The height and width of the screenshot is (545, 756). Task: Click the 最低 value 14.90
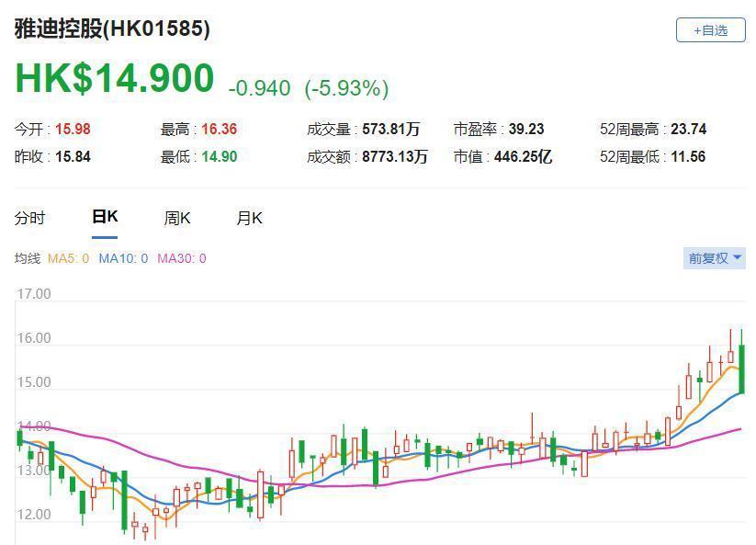[220, 157]
